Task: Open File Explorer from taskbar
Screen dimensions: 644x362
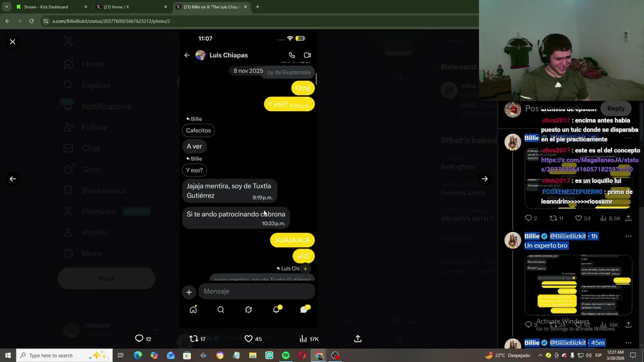Action: (253, 355)
